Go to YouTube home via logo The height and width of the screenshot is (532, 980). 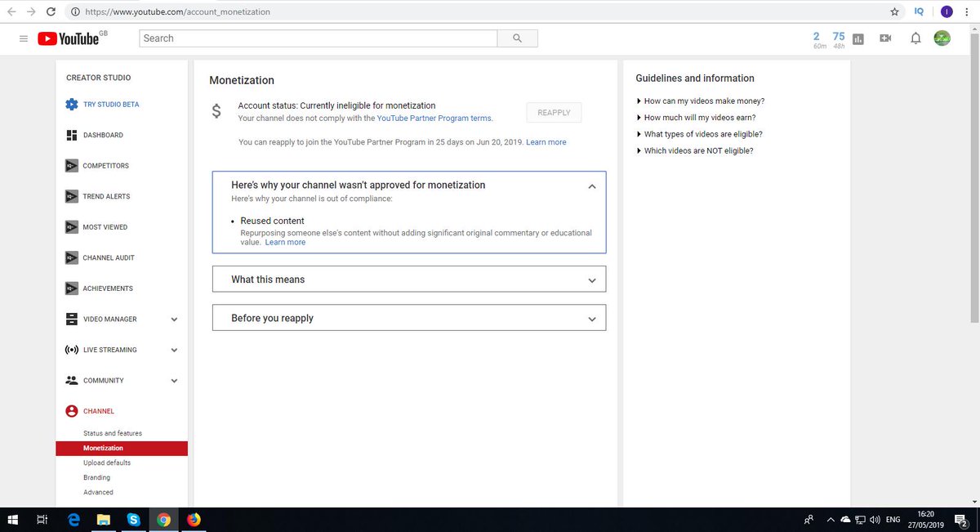69,38
